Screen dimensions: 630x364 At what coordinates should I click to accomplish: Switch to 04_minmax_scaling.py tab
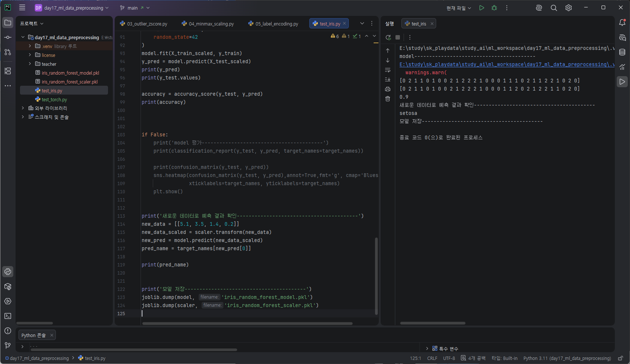(x=208, y=24)
